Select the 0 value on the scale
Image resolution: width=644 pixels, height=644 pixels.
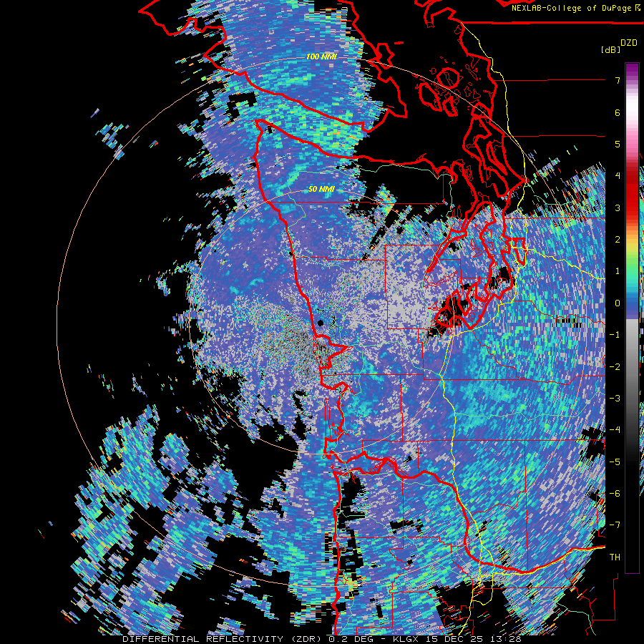(x=618, y=303)
